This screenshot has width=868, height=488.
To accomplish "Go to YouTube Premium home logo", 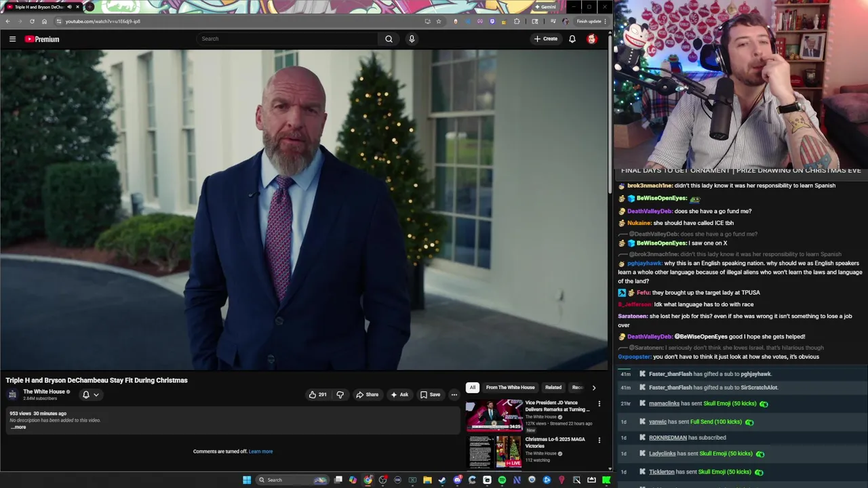I will click(x=42, y=39).
